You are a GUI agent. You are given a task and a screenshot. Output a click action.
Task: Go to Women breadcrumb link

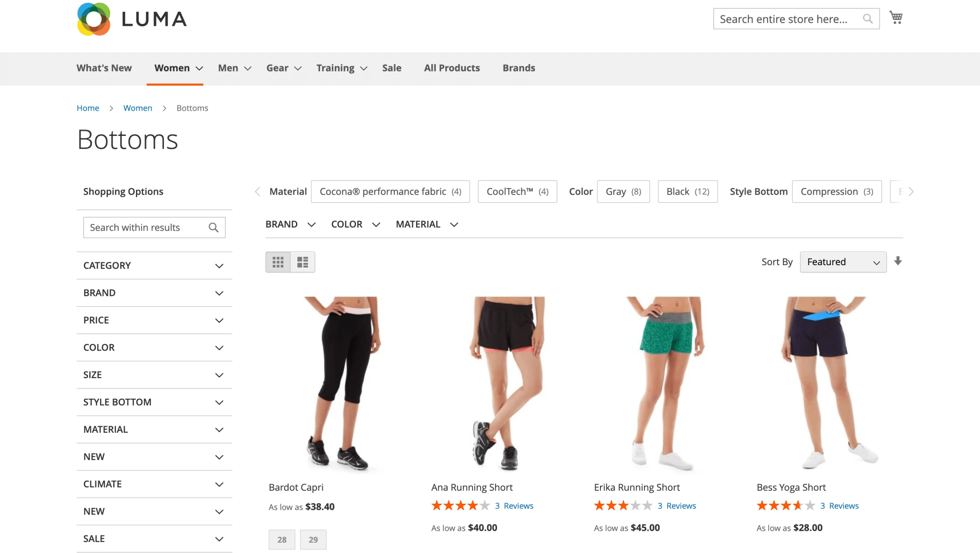point(138,108)
